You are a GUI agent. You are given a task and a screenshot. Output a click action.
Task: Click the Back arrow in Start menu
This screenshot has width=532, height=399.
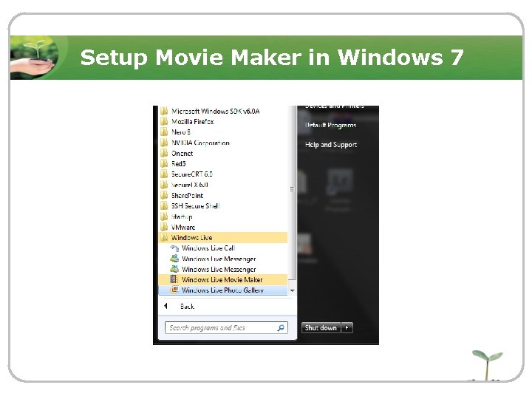tap(166, 306)
